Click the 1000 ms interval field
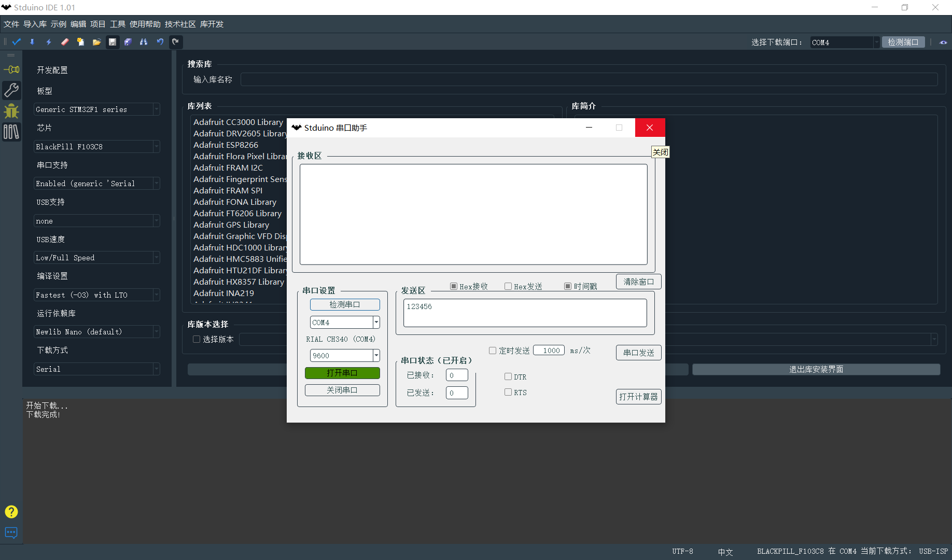The height and width of the screenshot is (560, 952). [549, 351]
